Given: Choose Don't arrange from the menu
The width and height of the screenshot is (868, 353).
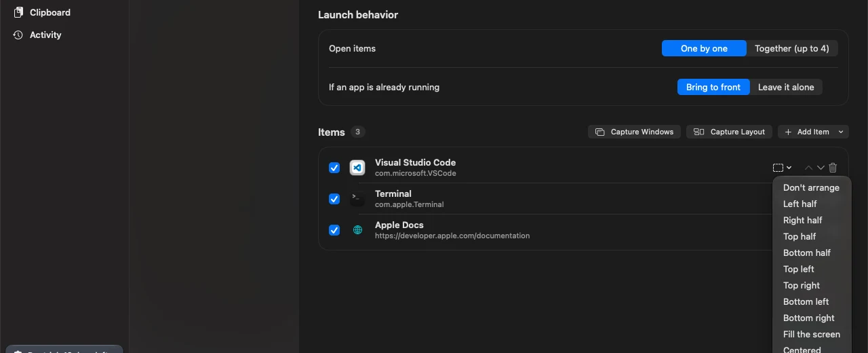Looking at the screenshot, I should click(x=811, y=187).
